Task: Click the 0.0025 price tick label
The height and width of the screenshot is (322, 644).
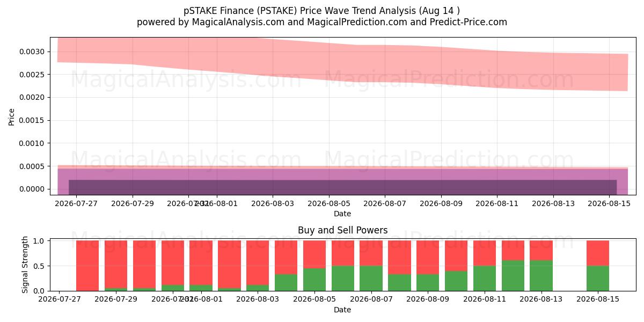Action: (33, 75)
